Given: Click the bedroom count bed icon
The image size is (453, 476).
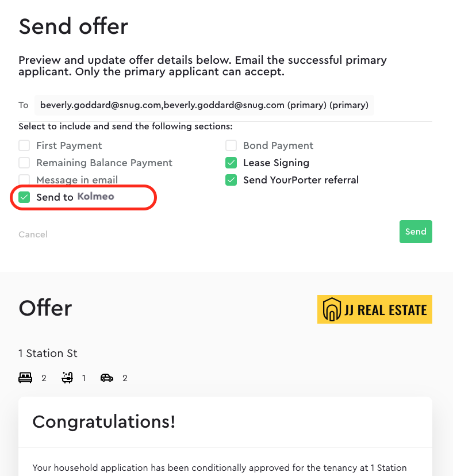Looking at the screenshot, I should [x=25, y=378].
